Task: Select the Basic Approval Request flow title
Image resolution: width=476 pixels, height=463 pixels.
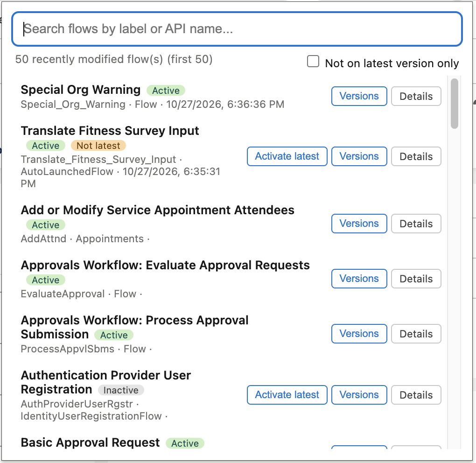Action: point(90,442)
